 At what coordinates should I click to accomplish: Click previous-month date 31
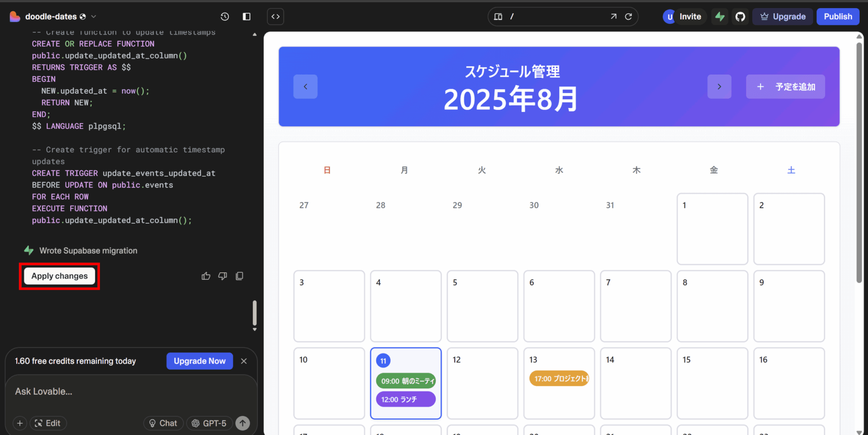coord(610,205)
